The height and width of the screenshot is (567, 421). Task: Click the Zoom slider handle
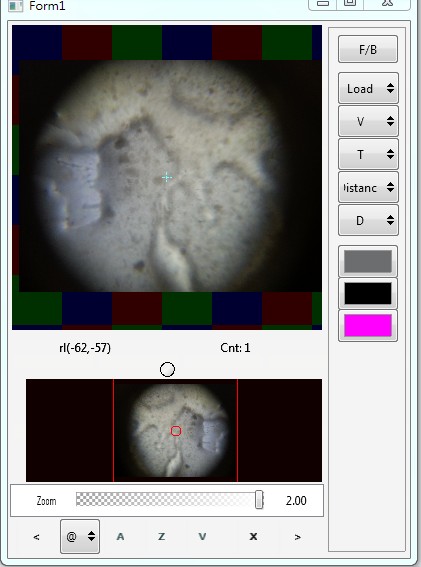(x=259, y=500)
